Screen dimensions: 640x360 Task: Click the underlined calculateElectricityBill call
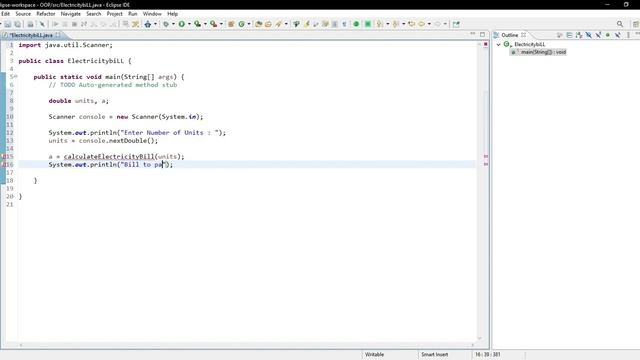[109, 156]
